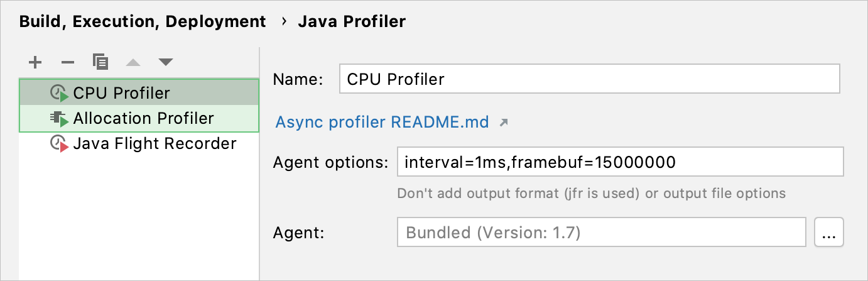868x281 pixels.
Task: Click the Java Flight Recorder icon
Action: pyautogui.click(x=59, y=144)
